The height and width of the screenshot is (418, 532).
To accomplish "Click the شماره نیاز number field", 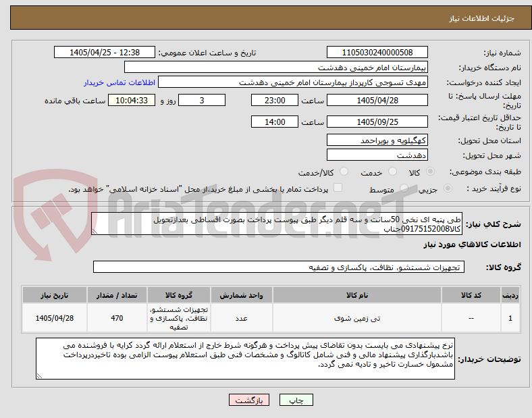I will tap(377, 53).
